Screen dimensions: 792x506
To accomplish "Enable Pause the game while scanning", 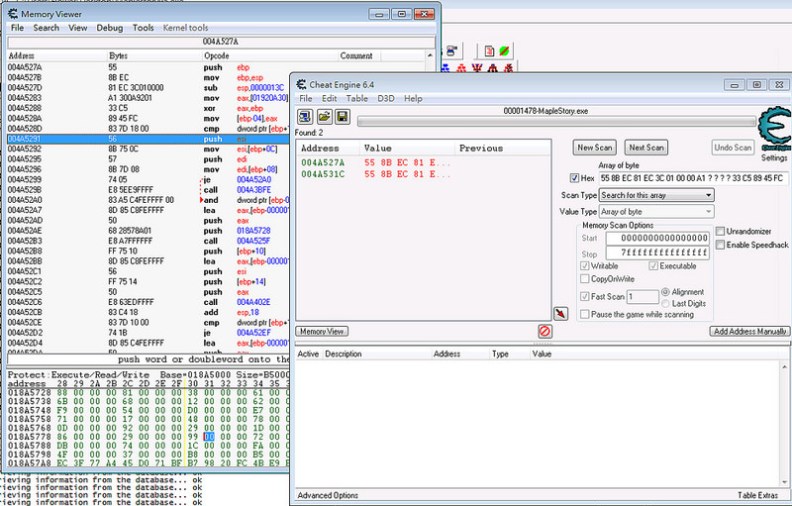I will click(585, 314).
